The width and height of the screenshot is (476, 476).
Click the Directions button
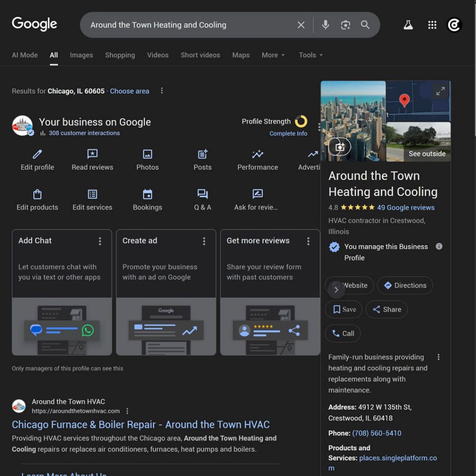coord(405,285)
